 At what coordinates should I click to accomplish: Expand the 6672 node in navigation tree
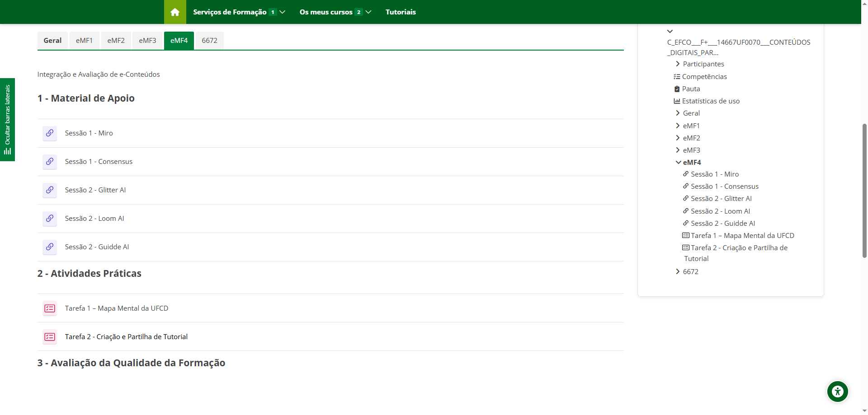tap(678, 271)
